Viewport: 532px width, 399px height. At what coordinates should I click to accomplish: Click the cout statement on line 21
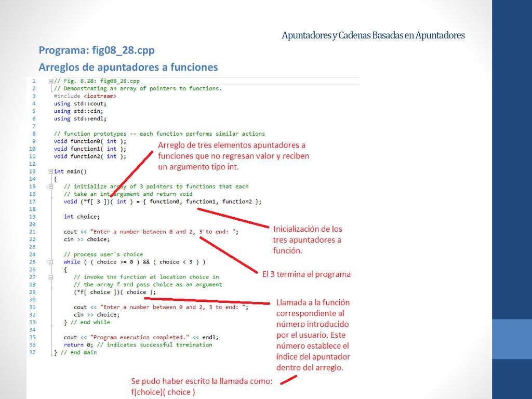[151, 232]
